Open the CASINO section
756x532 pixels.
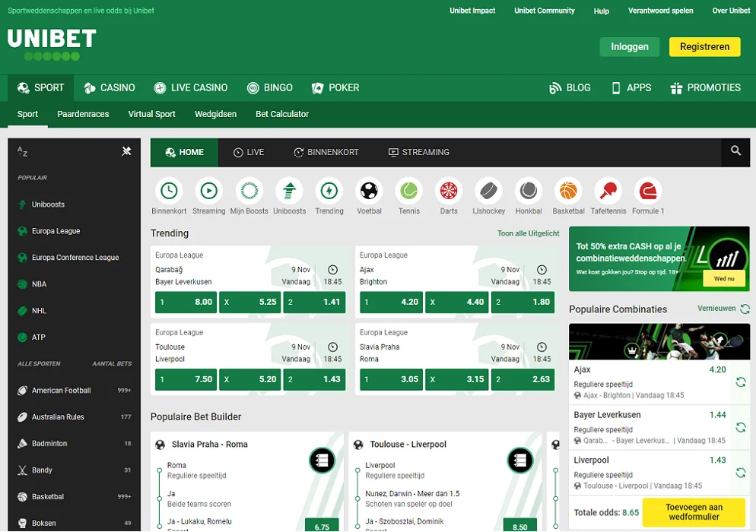pyautogui.click(x=110, y=87)
